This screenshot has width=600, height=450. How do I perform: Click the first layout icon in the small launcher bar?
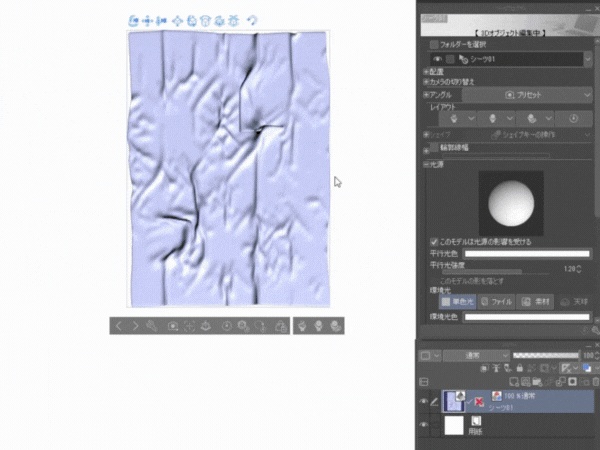(303, 326)
